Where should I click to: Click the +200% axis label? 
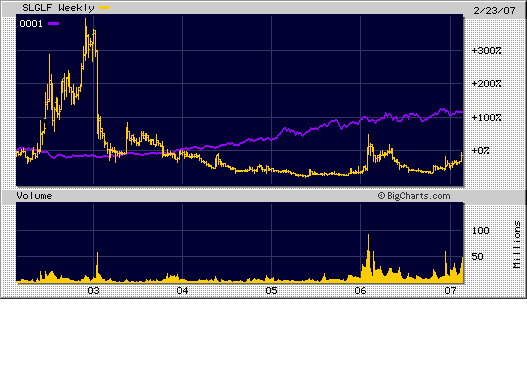[486, 84]
